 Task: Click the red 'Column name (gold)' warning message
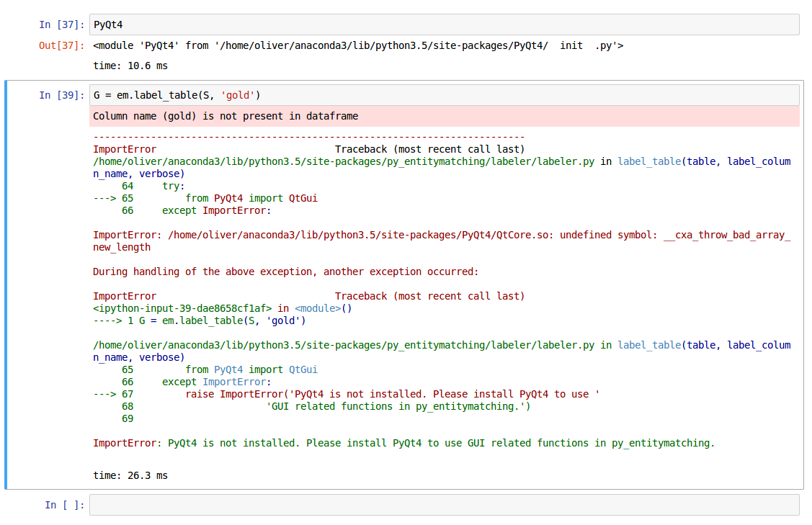(226, 116)
